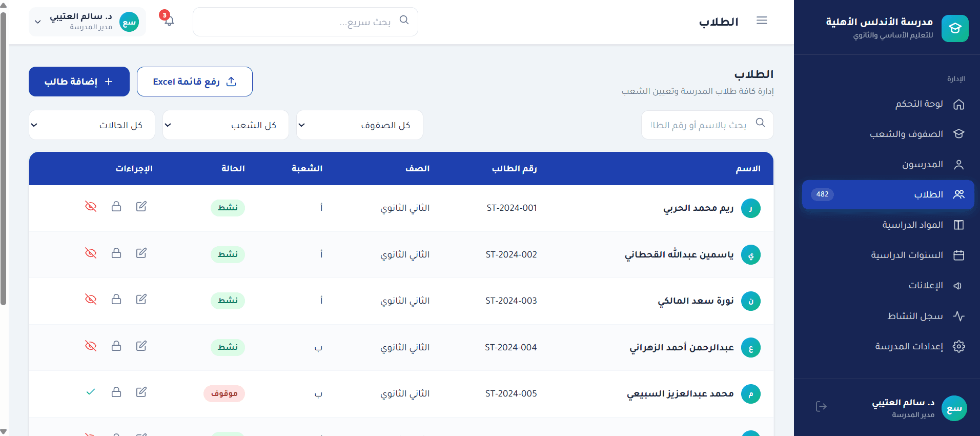Click student number ST-2024-005
Image resolution: width=980 pixels, height=436 pixels.
click(x=511, y=393)
